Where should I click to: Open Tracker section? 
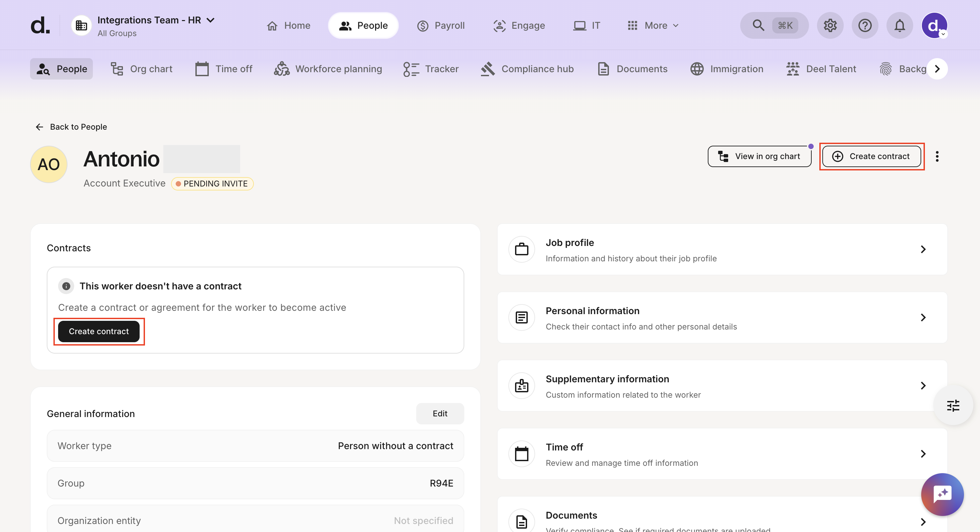431,69
